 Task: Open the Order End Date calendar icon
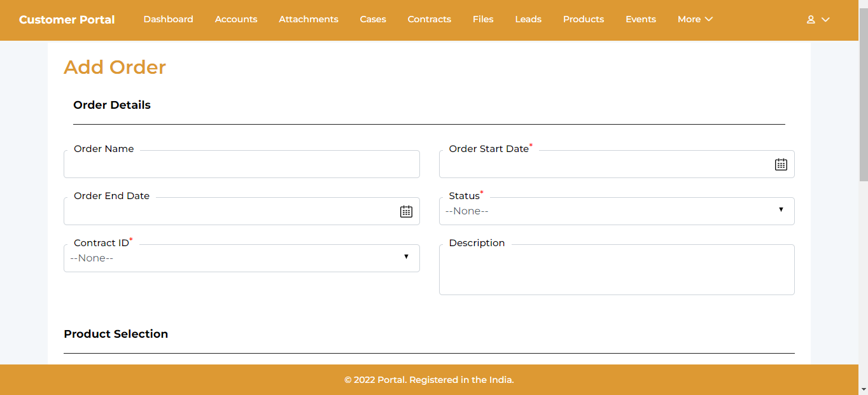pyautogui.click(x=406, y=212)
